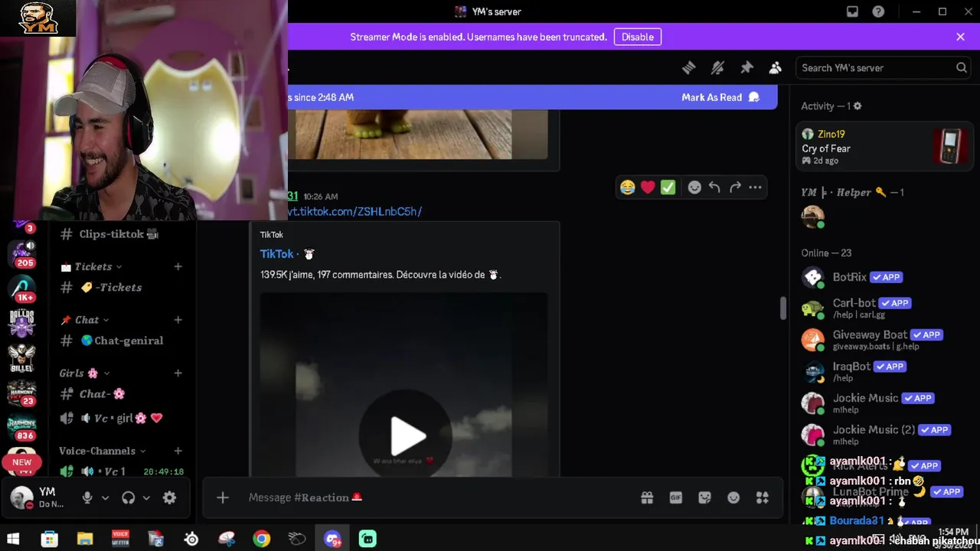Select Giveaway Boat in member list
980x551 pixels.
(x=884, y=340)
